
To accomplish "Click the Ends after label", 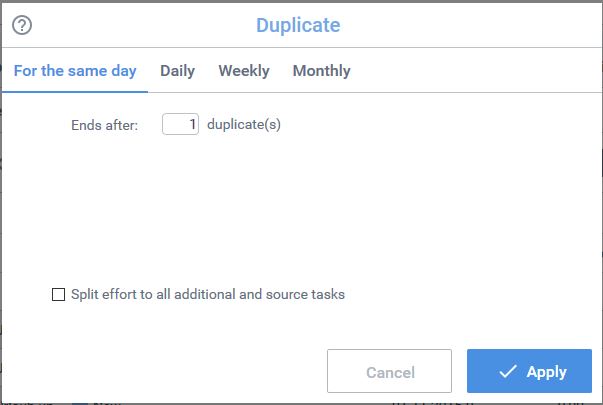I will pyautogui.click(x=104, y=125).
